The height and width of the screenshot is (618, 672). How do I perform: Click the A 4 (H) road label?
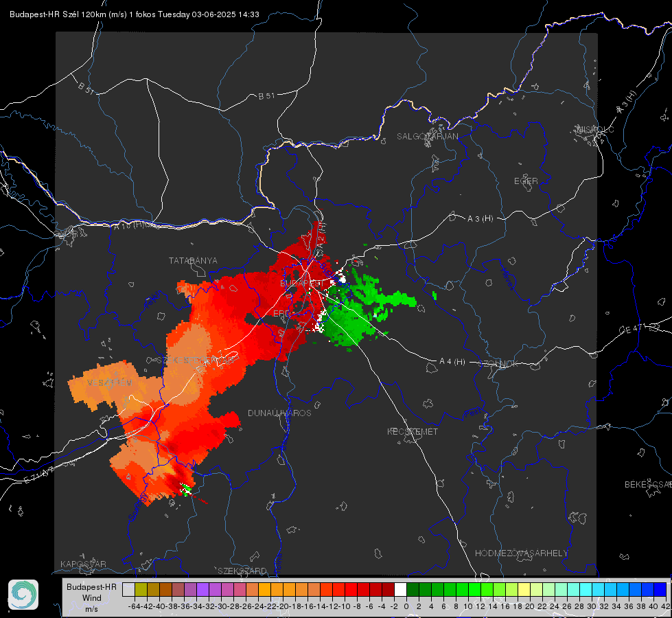tap(452, 362)
